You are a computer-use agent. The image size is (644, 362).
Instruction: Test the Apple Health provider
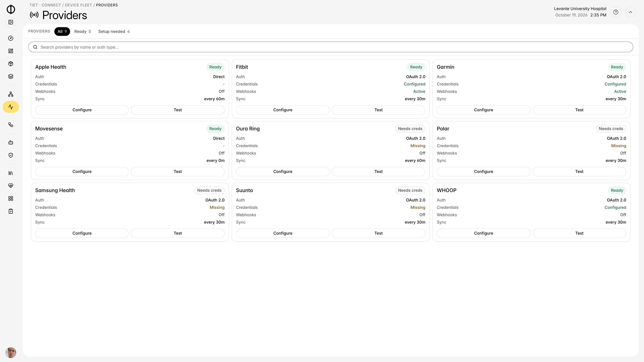pyautogui.click(x=178, y=110)
